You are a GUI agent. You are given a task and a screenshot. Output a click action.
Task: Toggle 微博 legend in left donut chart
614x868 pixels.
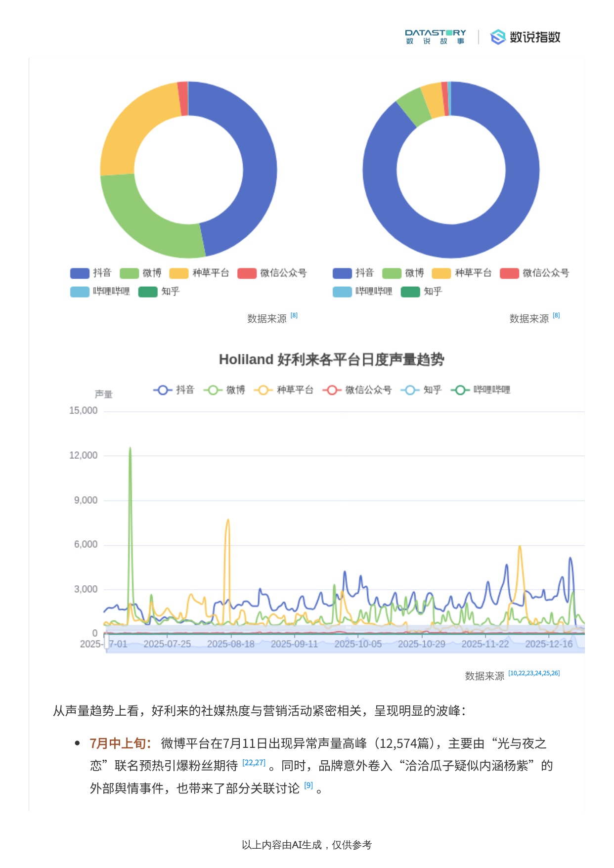point(141,273)
